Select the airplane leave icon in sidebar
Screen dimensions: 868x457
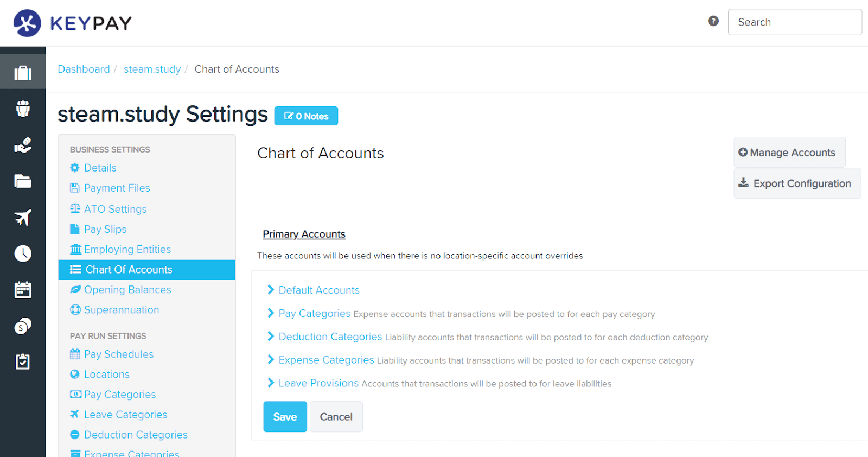pyautogui.click(x=23, y=218)
